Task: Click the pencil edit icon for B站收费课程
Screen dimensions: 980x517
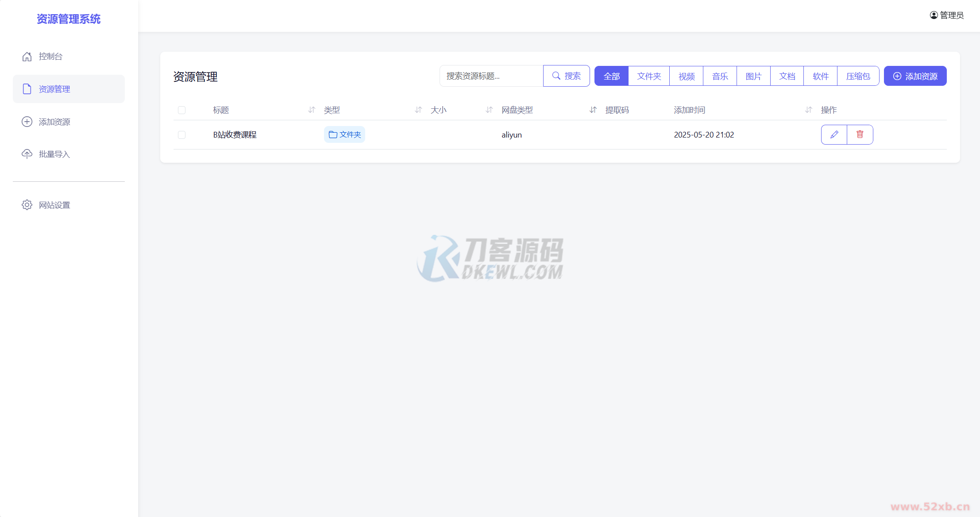Action: click(834, 134)
